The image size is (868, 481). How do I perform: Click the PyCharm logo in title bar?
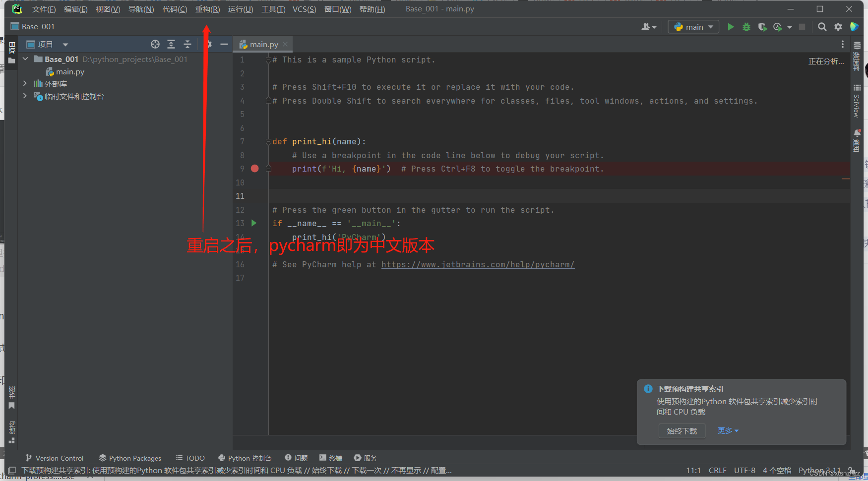[x=17, y=9]
